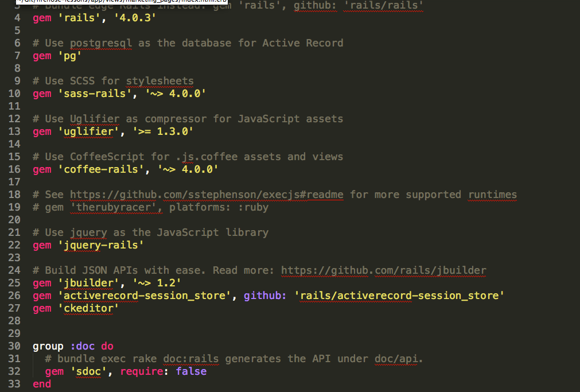Click 'doc/api.' in the line 31 comment
This screenshot has height=392, width=580.
point(399,359)
